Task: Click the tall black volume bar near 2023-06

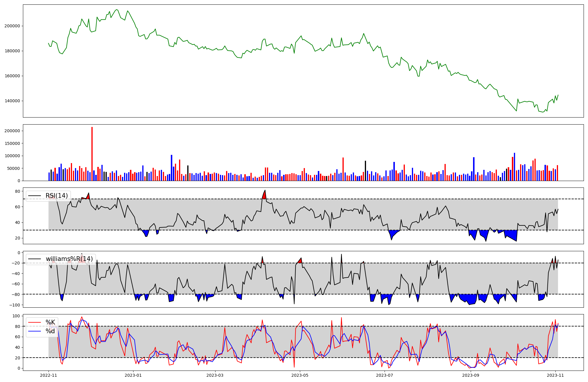Action: point(365,171)
